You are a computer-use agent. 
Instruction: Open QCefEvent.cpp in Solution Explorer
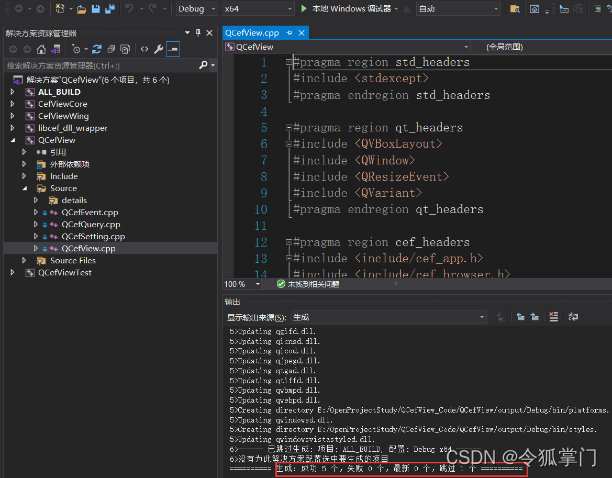pyautogui.click(x=89, y=212)
